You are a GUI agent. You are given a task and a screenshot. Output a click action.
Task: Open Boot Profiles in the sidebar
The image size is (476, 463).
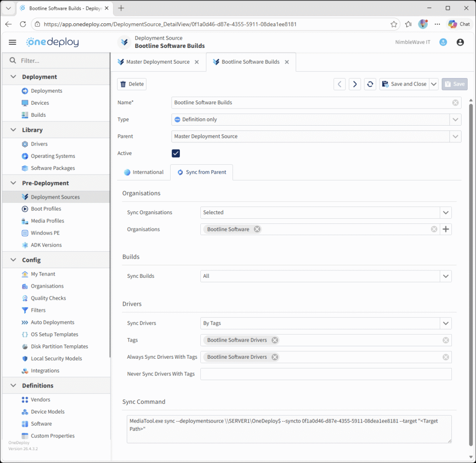click(46, 209)
